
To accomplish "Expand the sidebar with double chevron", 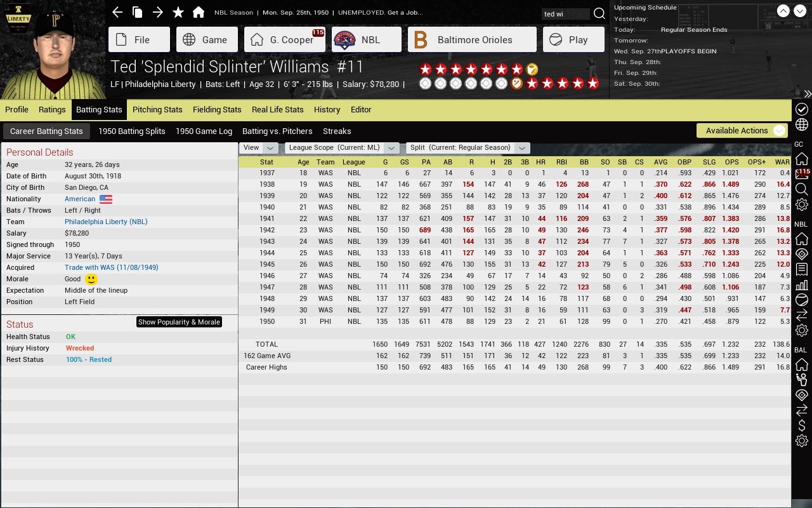I will 808,93.
